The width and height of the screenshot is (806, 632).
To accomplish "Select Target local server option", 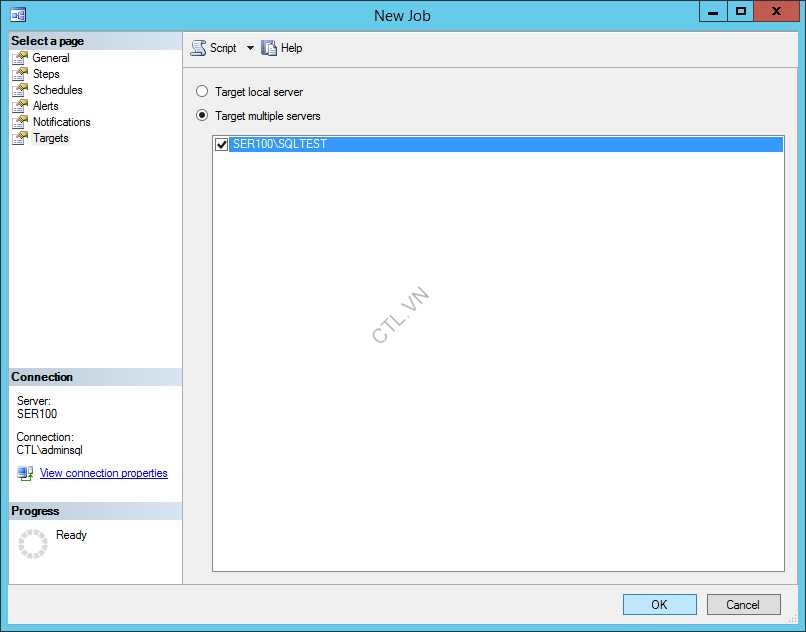I will click(x=202, y=92).
